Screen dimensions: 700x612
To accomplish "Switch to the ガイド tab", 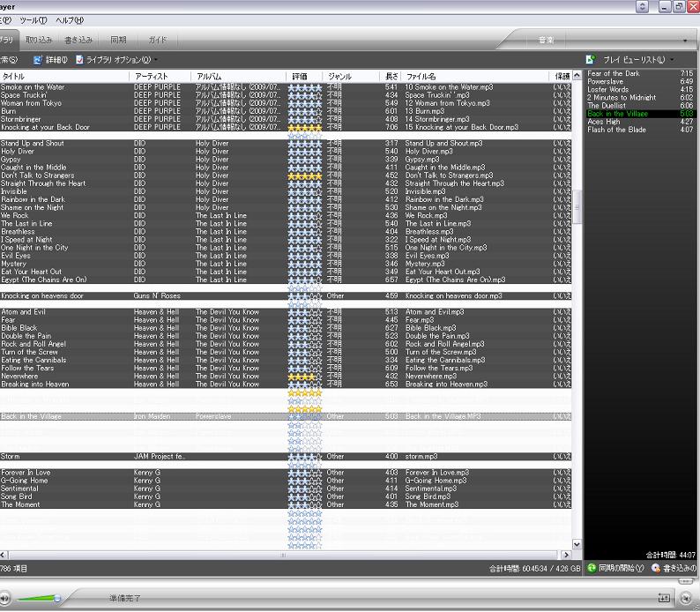I will click(x=158, y=40).
